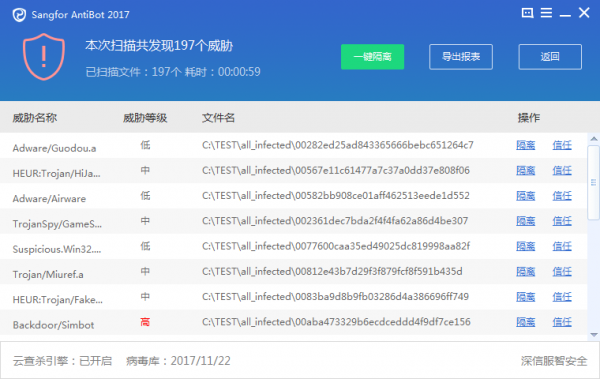This screenshot has width=600, height=379.
Task: Click the threat list scrollbar thumb
Action: point(594,182)
